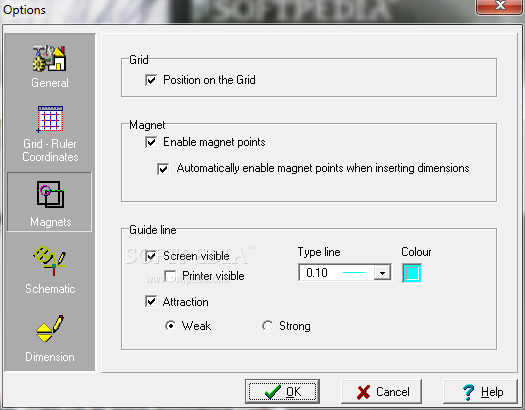The image size is (525, 410).
Task: Click the Cancel button
Action: click(381, 392)
